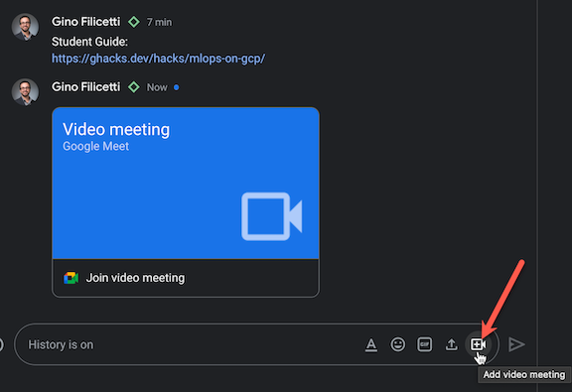This screenshot has height=392, width=572.
Task: Click the 'Google Meet' subtitle on card
Action: tap(95, 146)
